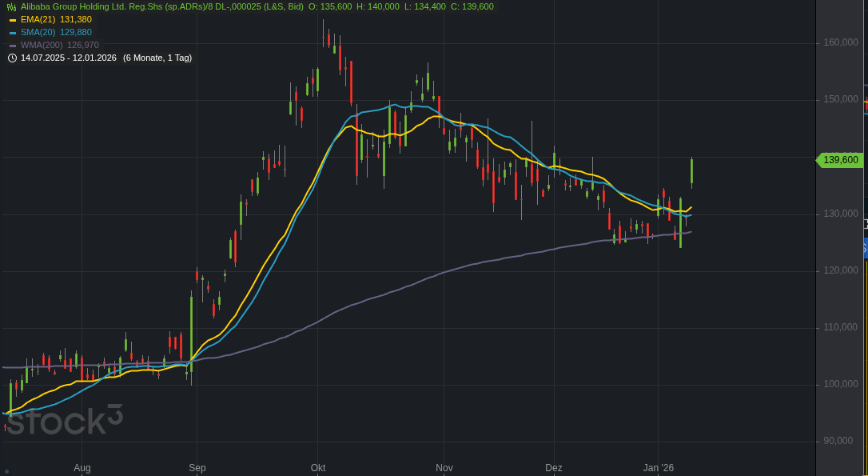Viewport: 868px width, 476px height.
Task: Click the yellow EMA(21) legend marker
Action: pos(13,20)
